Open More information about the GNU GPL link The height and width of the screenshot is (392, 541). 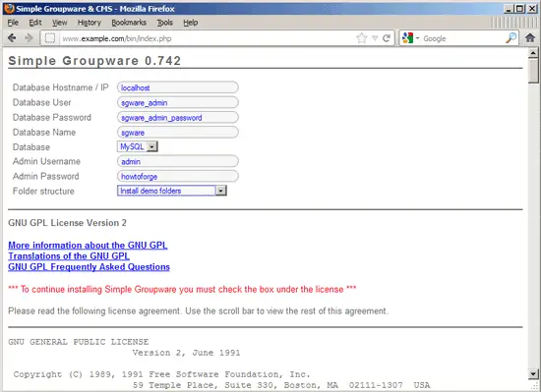[88, 246]
